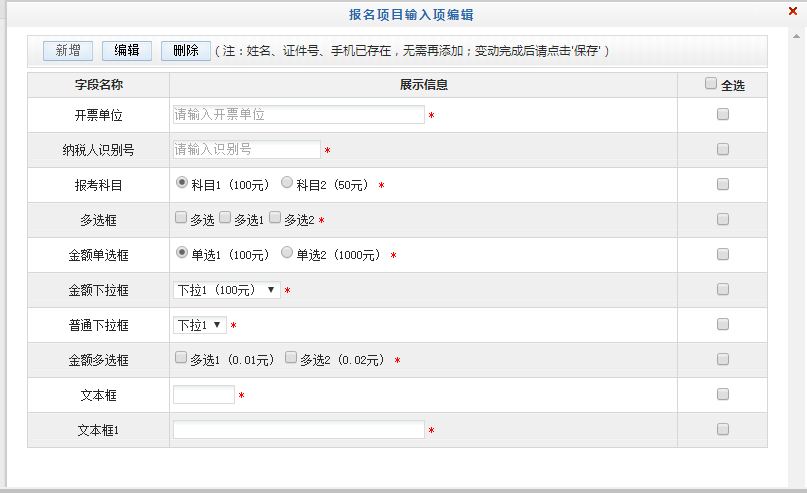Open the 下拉1（100元）dropdown
Image resolution: width=807 pixels, height=493 pixels.
pos(227,290)
